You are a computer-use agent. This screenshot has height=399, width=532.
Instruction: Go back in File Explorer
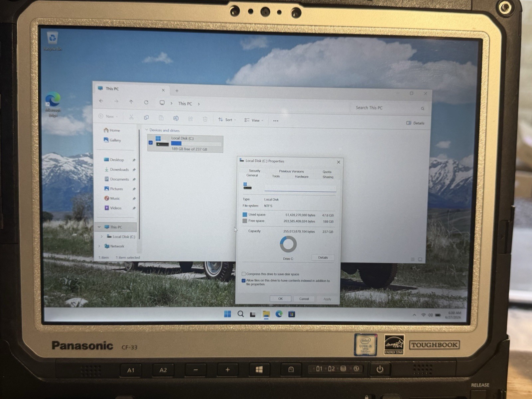coord(101,101)
